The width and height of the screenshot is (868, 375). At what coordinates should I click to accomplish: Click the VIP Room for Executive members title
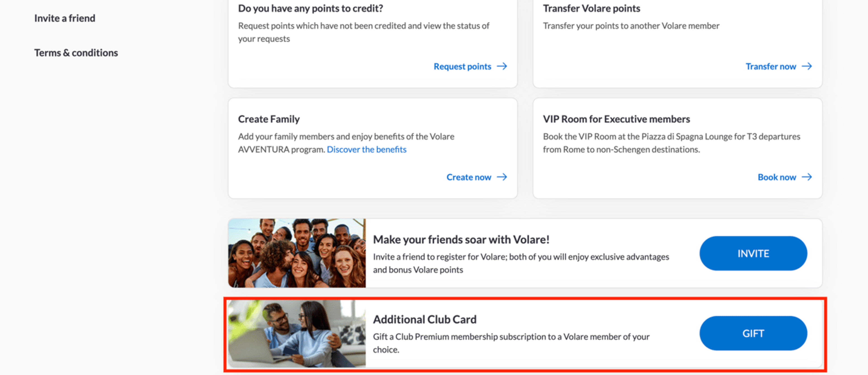[x=616, y=119]
